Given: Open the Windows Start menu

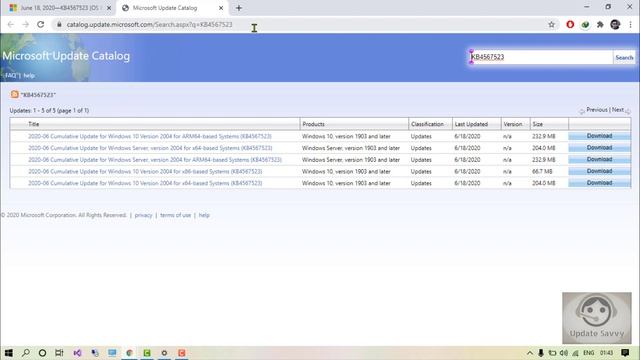Looking at the screenshot, I should (x=9, y=353).
